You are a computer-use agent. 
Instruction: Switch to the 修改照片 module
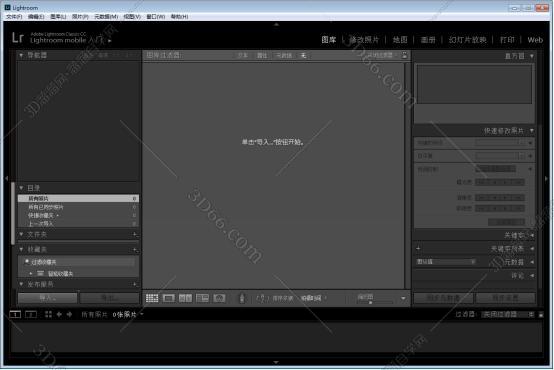[x=364, y=40]
